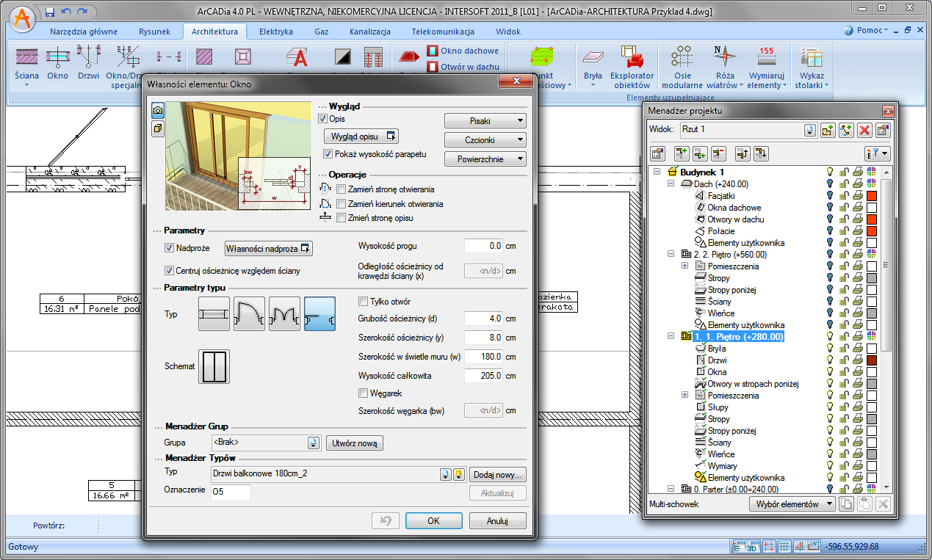This screenshot has width=932, height=560.
Task: Open the Wybór elementów dropdown
Action: coord(792,504)
